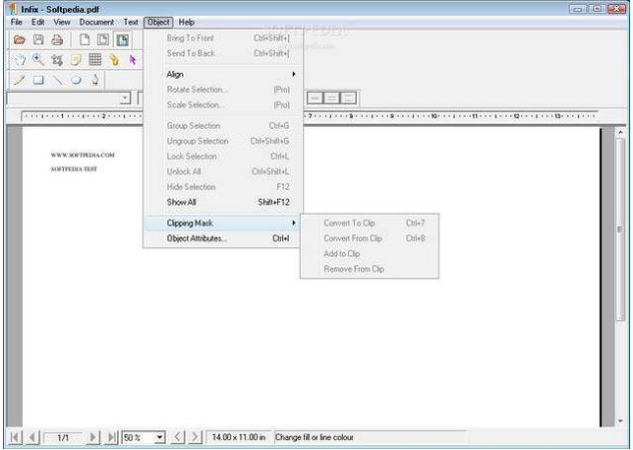The image size is (633, 450).
Task: Select the Ellipse shape tool
Action: (74, 80)
